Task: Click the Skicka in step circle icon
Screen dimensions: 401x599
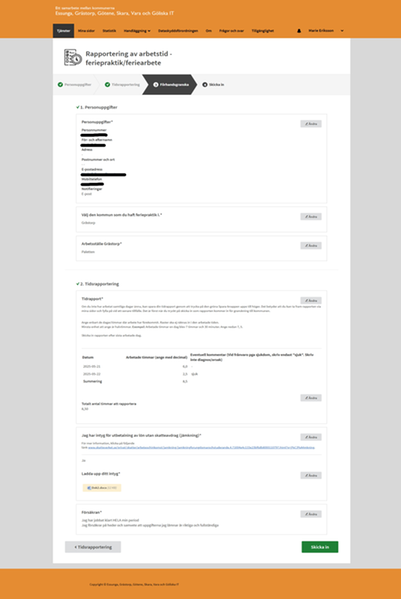Action: click(x=205, y=84)
